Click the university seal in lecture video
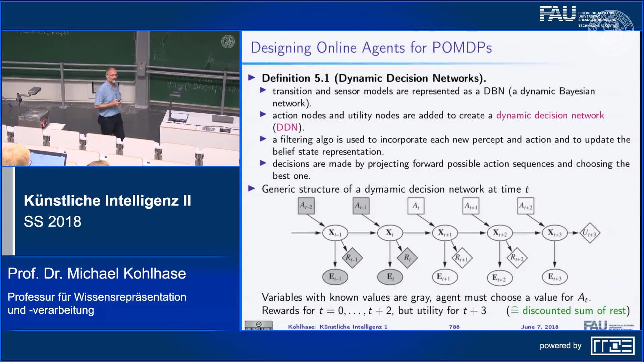644x362 pixels. click(x=228, y=42)
